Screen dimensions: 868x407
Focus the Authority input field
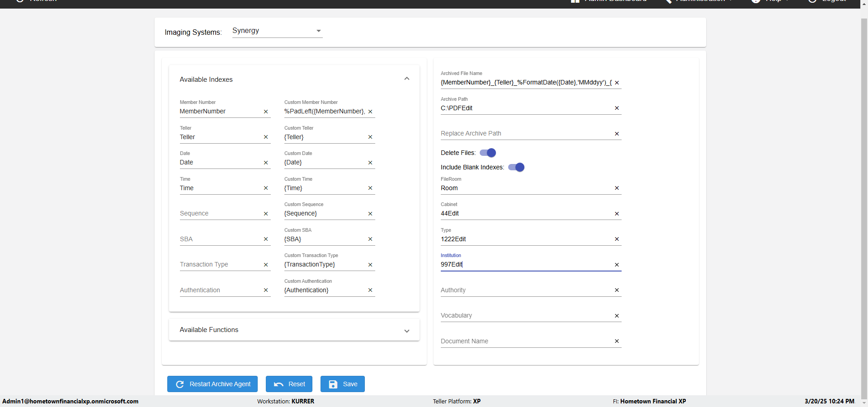pyautogui.click(x=524, y=290)
